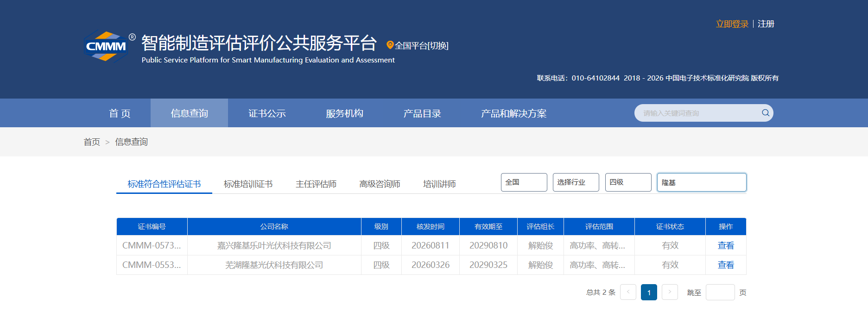Select the 高级咨询师 tab
Screen dimensions: 868x323
[380, 184]
